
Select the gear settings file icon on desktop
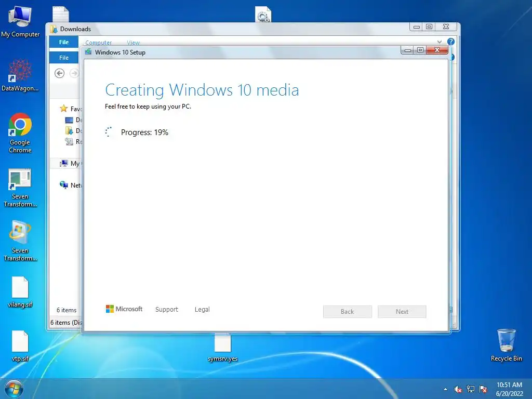coord(263,15)
